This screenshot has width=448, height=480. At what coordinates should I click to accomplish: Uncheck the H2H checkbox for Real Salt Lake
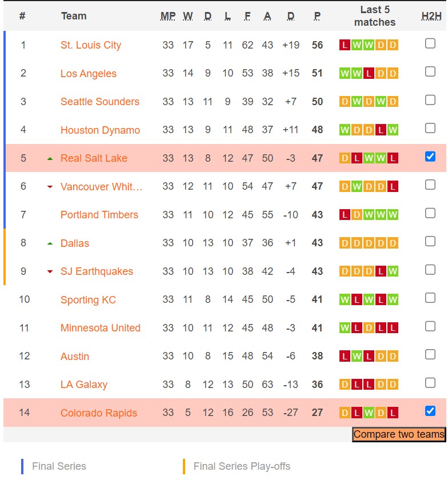(430, 157)
